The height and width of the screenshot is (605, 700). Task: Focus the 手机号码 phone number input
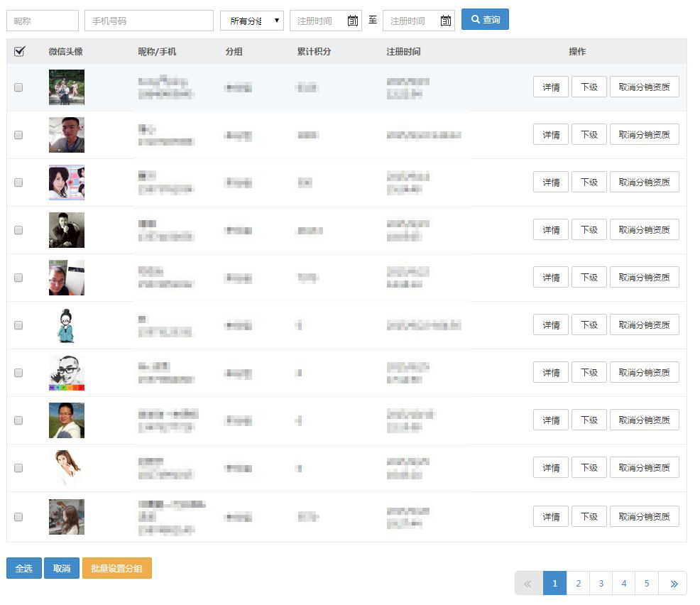coord(148,21)
